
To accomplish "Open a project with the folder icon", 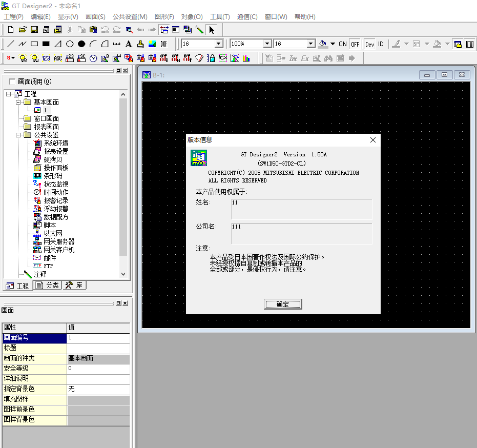I will [x=23, y=30].
